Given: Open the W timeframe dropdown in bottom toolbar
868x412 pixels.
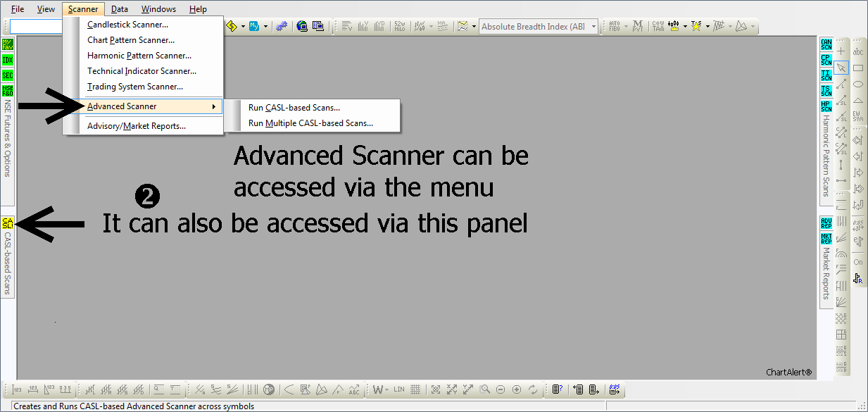Looking at the screenshot, I should click(381, 389).
